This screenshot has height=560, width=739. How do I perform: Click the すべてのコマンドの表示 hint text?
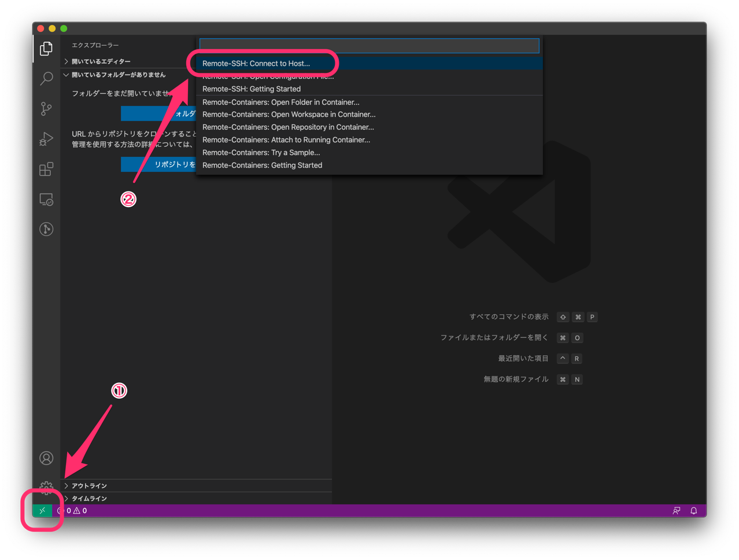509,317
